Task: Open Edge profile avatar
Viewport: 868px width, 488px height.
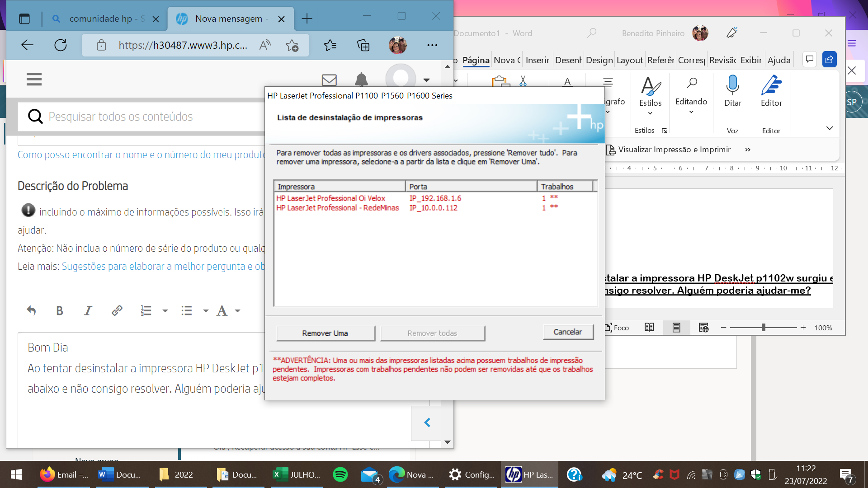Action: click(398, 45)
